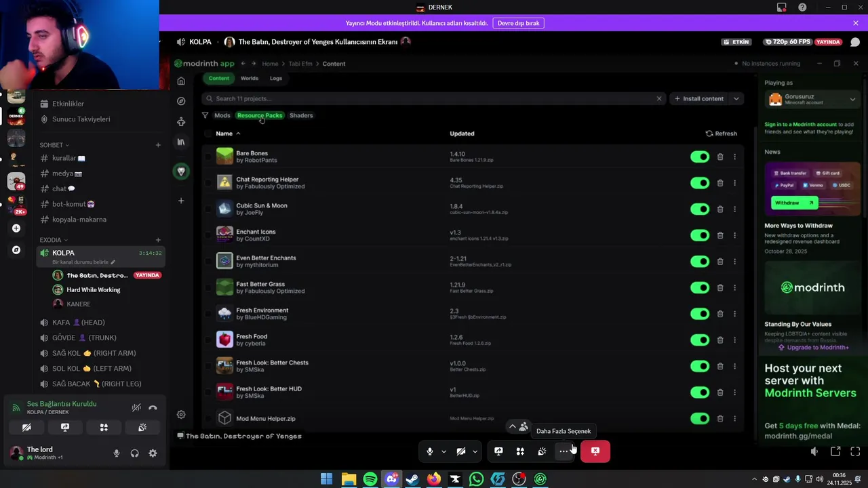Screen dimensions: 868x488
Task: Click the Install content button
Action: (x=699, y=98)
